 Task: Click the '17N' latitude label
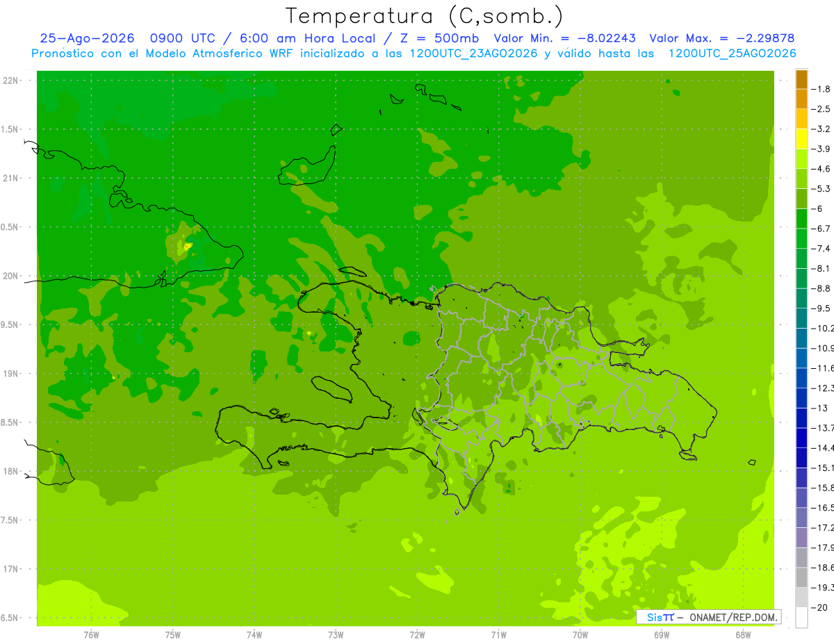point(12,569)
